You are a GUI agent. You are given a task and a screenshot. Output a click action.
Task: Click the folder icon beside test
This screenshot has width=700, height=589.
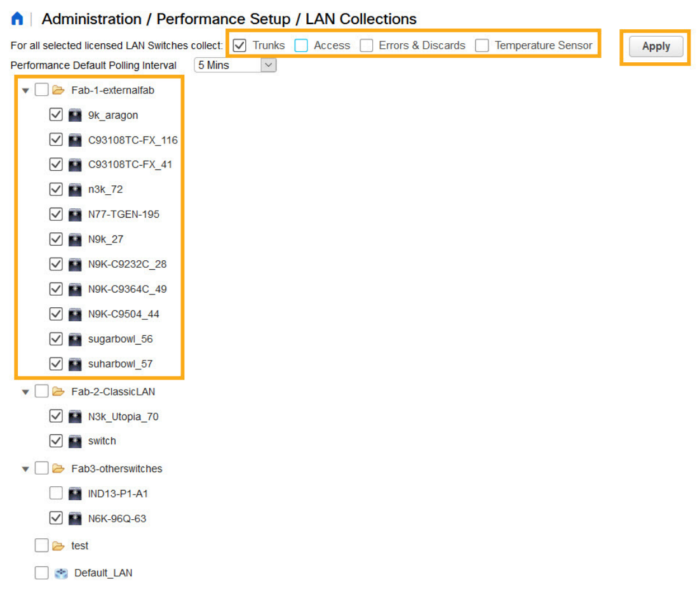click(x=57, y=545)
